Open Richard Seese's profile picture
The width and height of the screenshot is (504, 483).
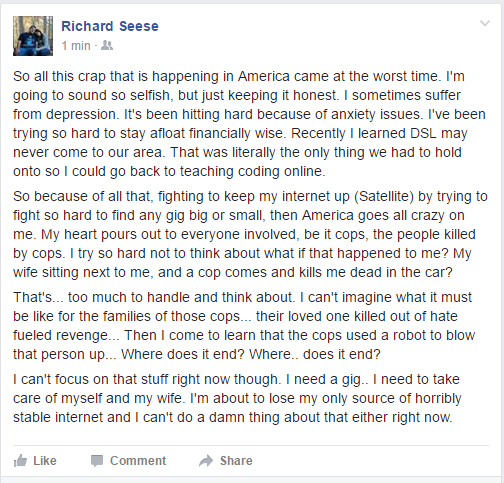33,36
